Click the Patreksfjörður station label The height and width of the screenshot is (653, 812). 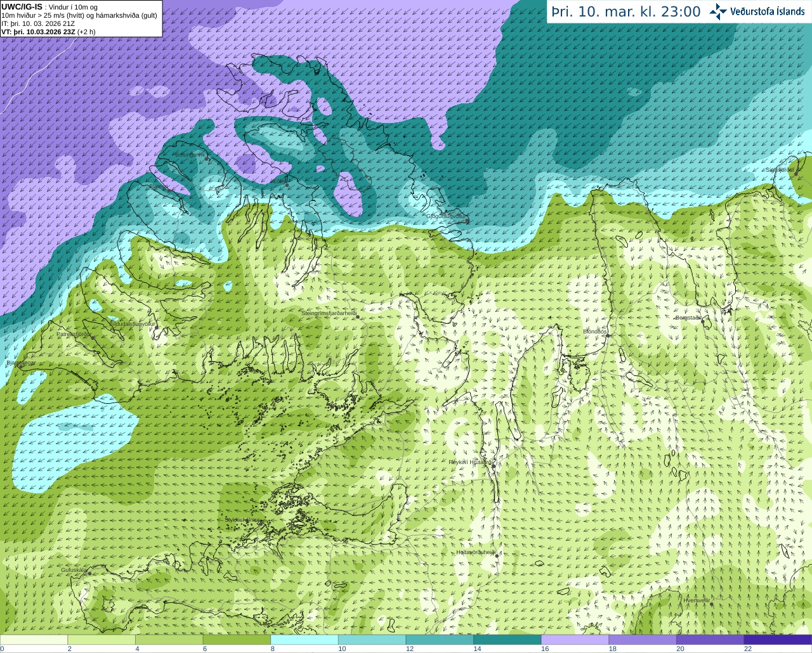pyautogui.click(x=74, y=333)
